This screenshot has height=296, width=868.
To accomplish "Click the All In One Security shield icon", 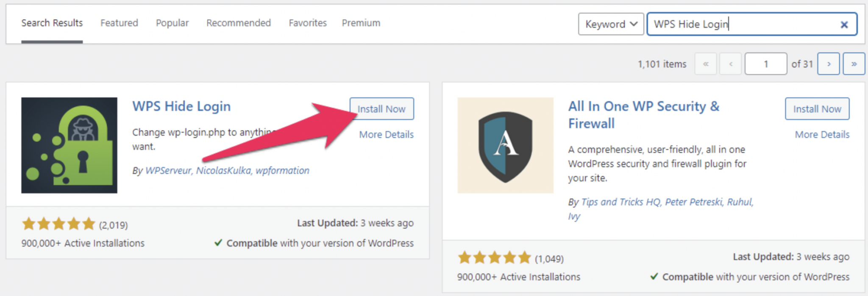I will coord(505,145).
